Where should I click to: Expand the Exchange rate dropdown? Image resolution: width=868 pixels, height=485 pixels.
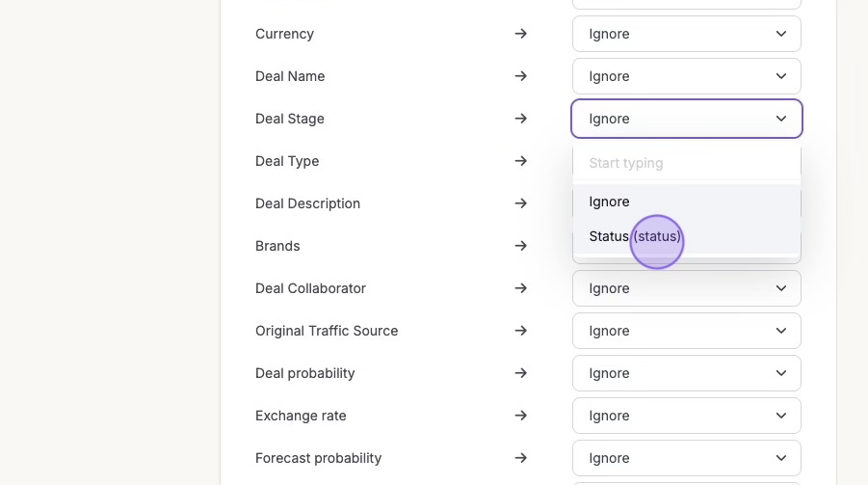point(686,416)
